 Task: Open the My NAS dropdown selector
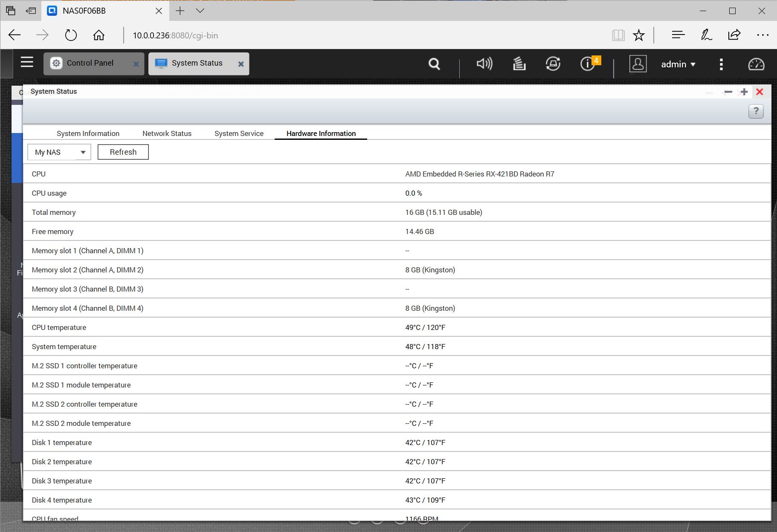pos(59,152)
